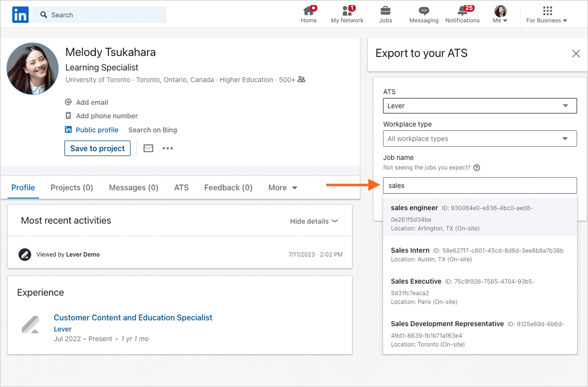
Task: Select the Sales Executive job option
Action: [480, 291]
